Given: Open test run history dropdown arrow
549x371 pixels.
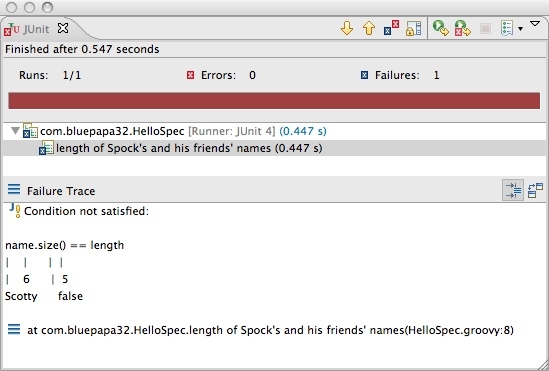Looking at the screenshot, I should pyautogui.click(x=521, y=29).
